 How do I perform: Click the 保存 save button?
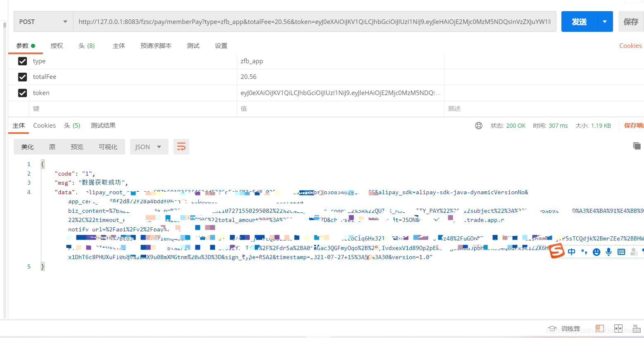[x=631, y=21]
